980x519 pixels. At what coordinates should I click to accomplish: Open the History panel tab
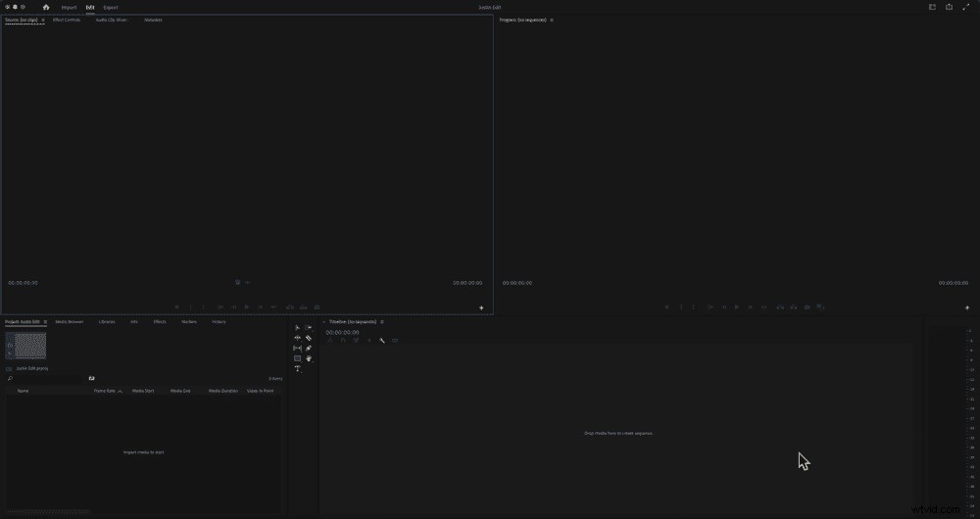coord(219,321)
